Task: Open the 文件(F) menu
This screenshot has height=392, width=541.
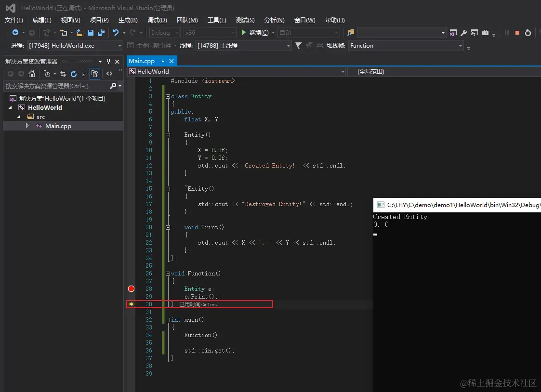Action: [x=14, y=20]
